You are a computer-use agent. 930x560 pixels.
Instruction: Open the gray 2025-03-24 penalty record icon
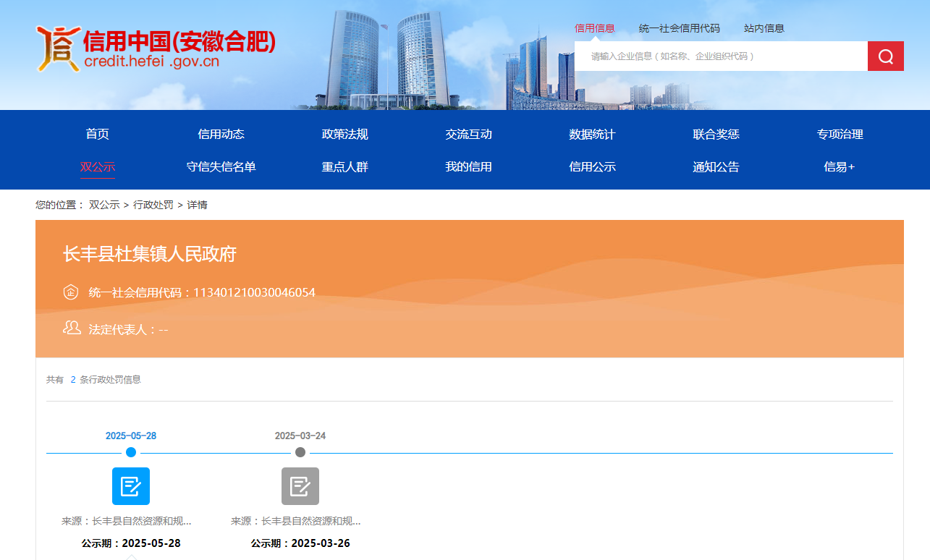(300, 486)
